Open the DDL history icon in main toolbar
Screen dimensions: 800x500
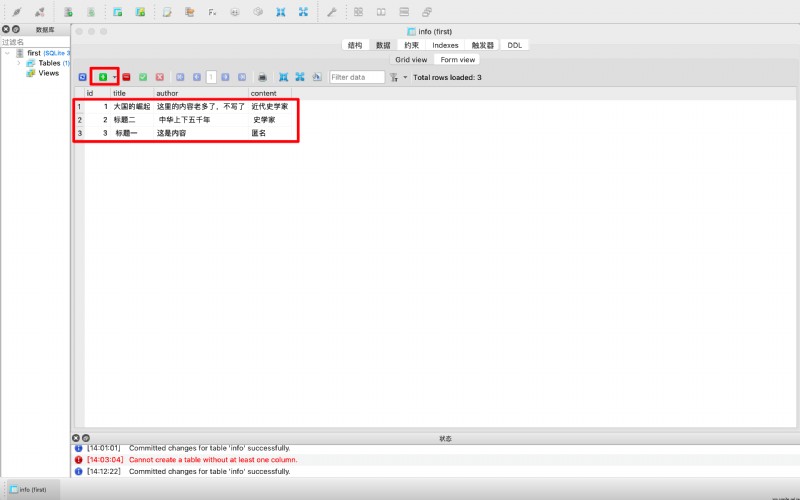tap(190, 12)
